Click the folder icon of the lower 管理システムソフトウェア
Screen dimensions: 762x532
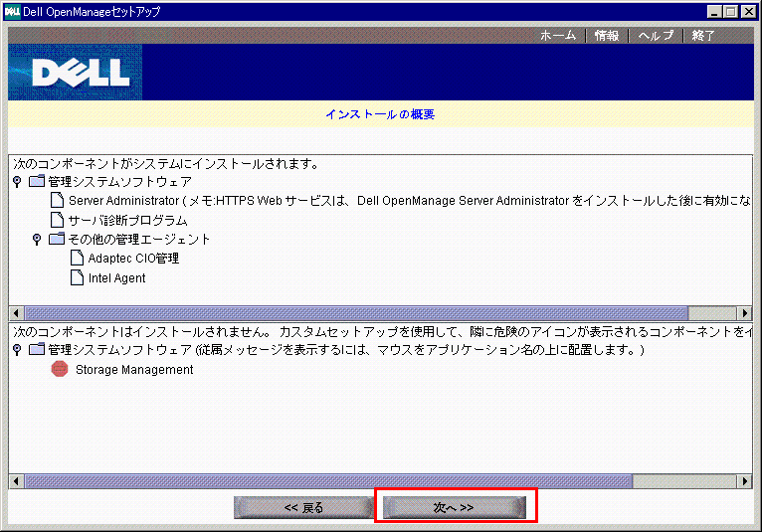click(37, 349)
